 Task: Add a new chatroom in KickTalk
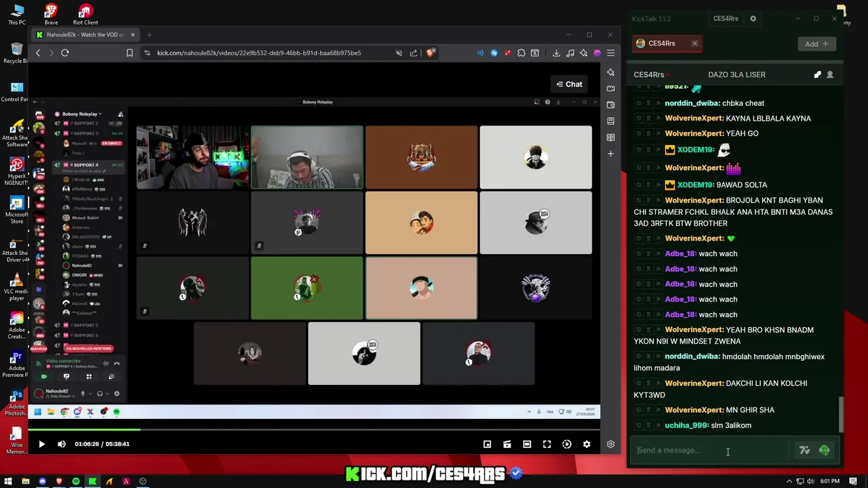point(816,44)
